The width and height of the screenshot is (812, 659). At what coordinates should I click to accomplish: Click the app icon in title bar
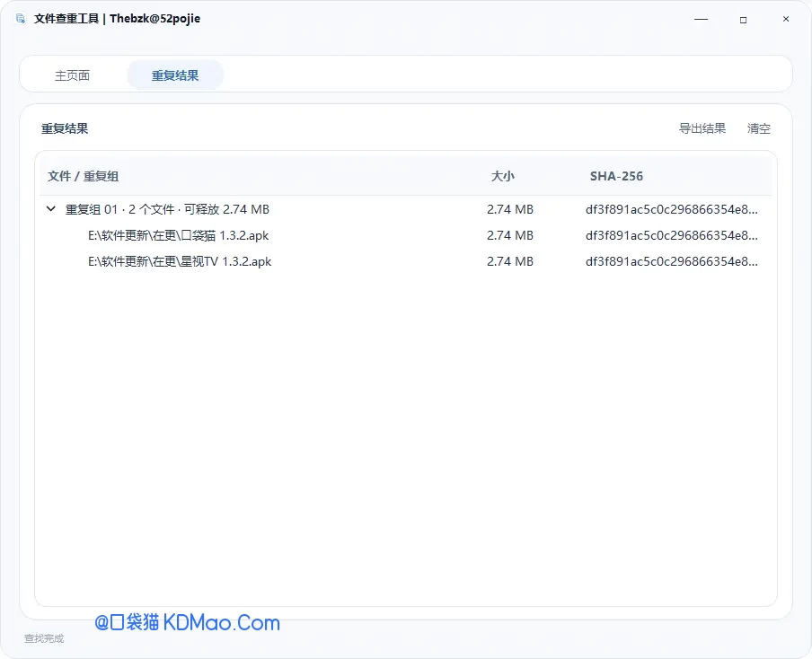point(20,19)
